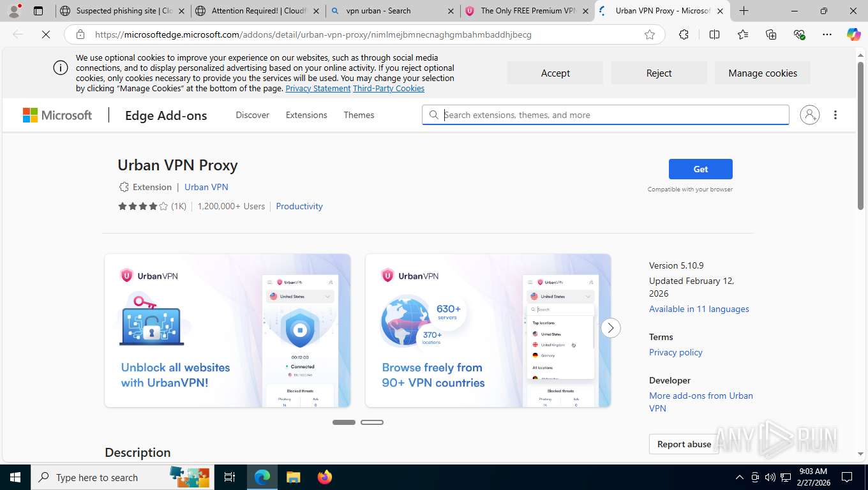Get the Urban VPN Proxy extension

(701, 169)
